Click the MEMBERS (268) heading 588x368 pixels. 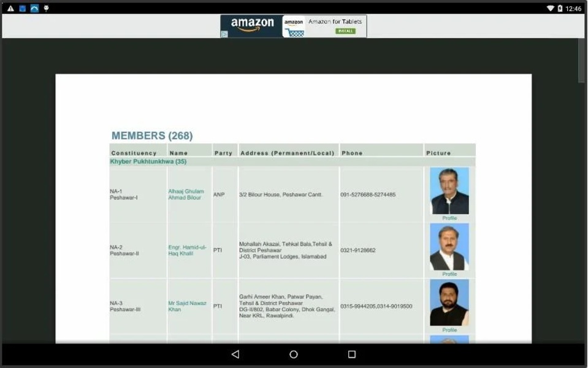click(x=152, y=136)
